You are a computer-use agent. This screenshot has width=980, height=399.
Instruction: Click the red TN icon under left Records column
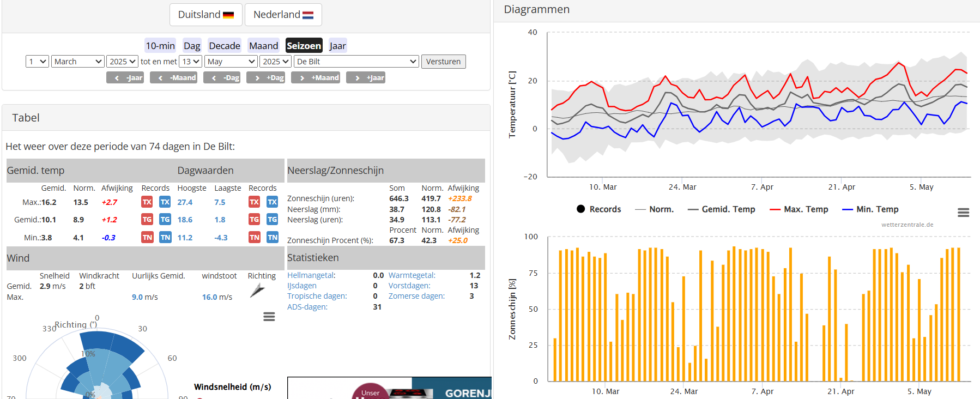[x=147, y=237]
